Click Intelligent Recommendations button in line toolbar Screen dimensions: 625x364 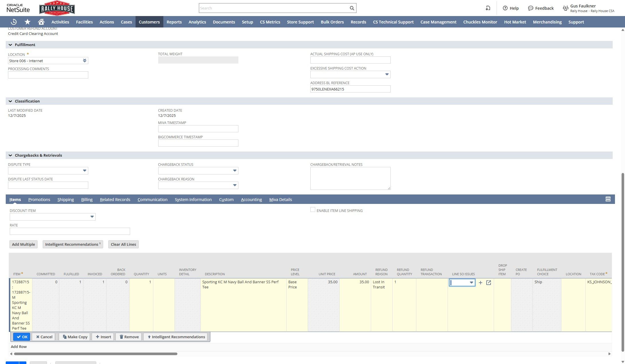pos(176,337)
